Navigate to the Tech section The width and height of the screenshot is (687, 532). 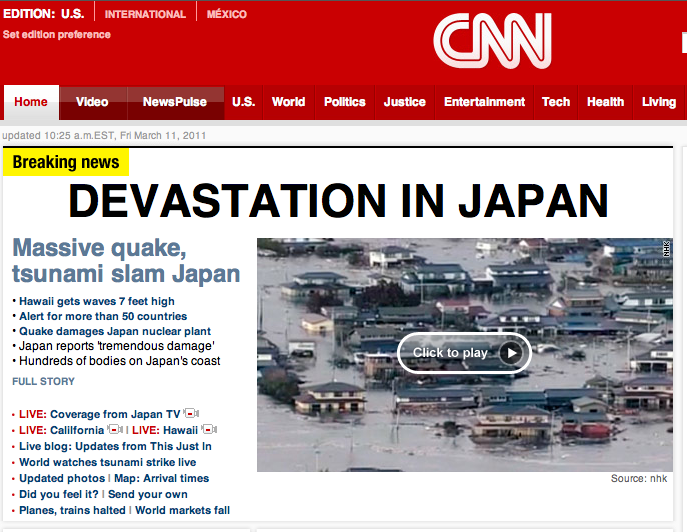556,102
